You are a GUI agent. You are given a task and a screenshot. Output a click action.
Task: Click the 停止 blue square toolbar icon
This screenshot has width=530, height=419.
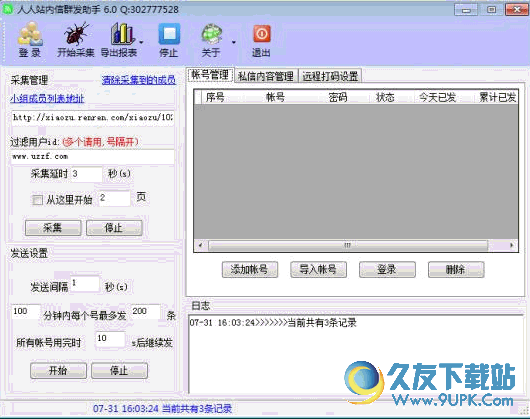(169, 34)
